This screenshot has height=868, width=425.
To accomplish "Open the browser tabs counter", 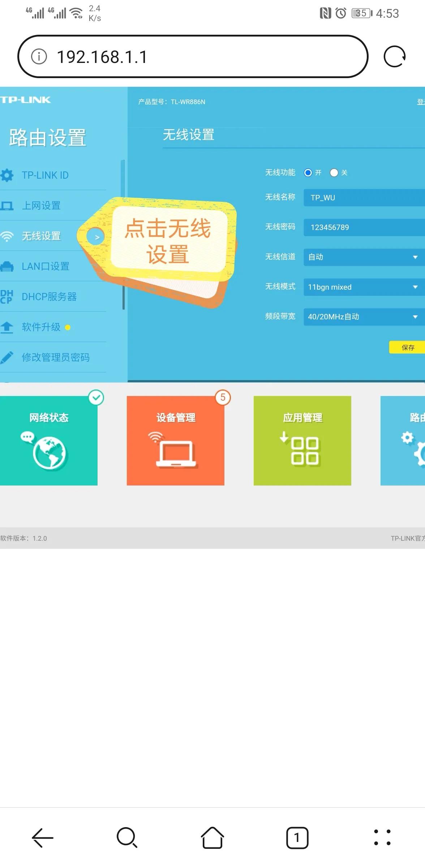I will (x=297, y=838).
